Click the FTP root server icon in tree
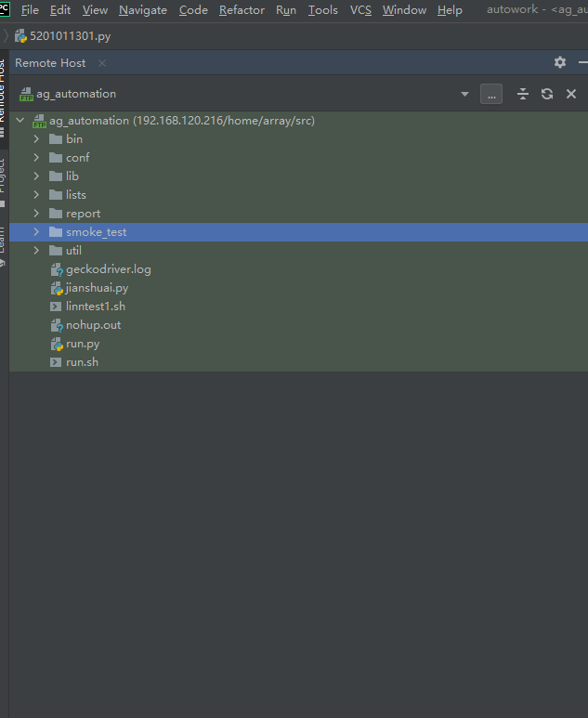 click(39, 122)
